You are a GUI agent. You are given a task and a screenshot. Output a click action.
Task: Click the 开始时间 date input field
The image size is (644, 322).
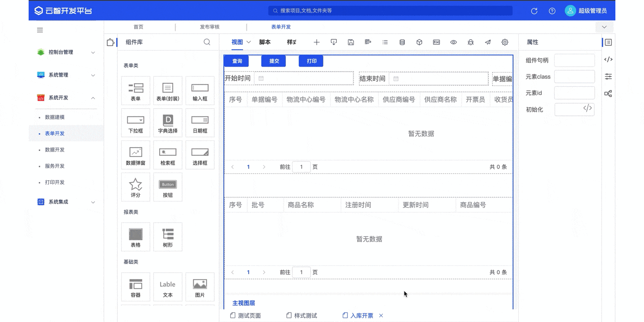point(304,78)
